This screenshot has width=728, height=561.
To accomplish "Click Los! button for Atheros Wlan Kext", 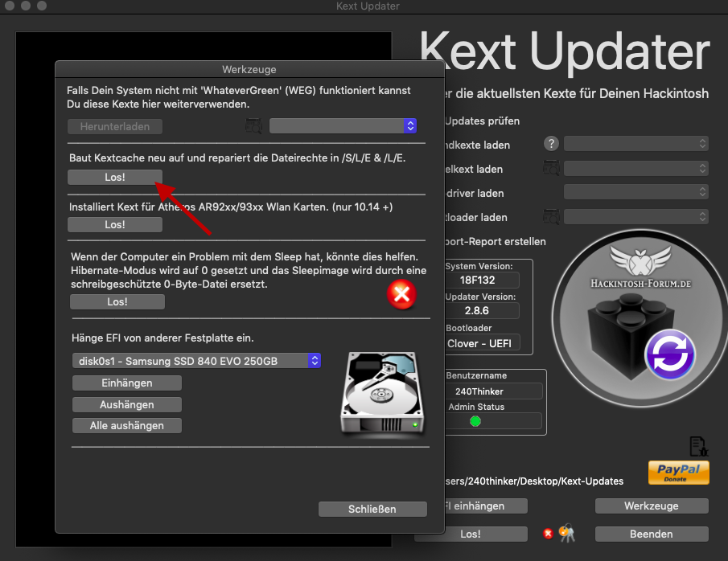I will (115, 224).
